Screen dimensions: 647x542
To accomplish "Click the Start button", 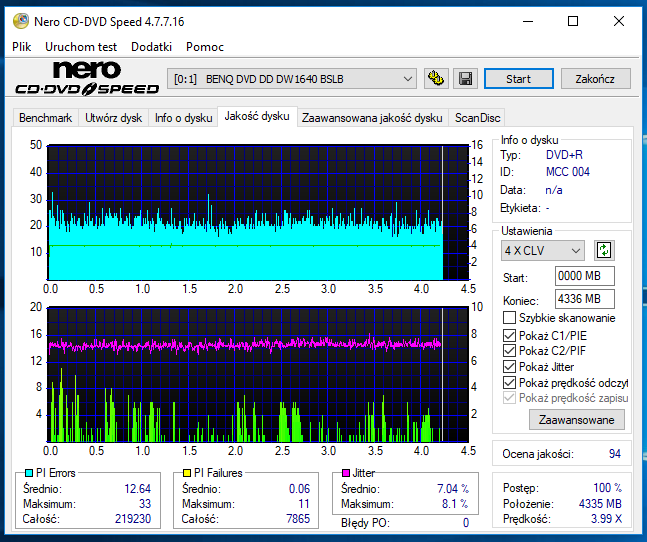I will pyautogui.click(x=519, y=78).
